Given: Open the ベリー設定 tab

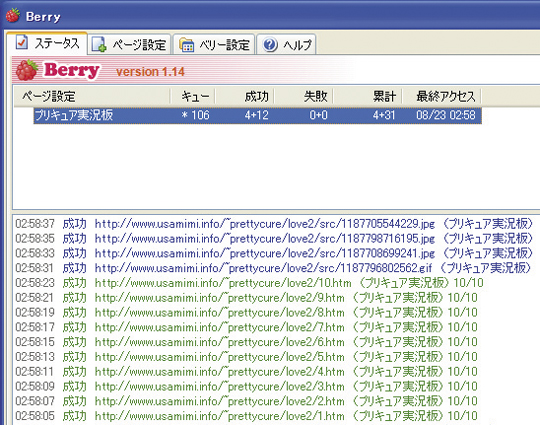Looking at the screenshot, I should click(x=214, y=44).
